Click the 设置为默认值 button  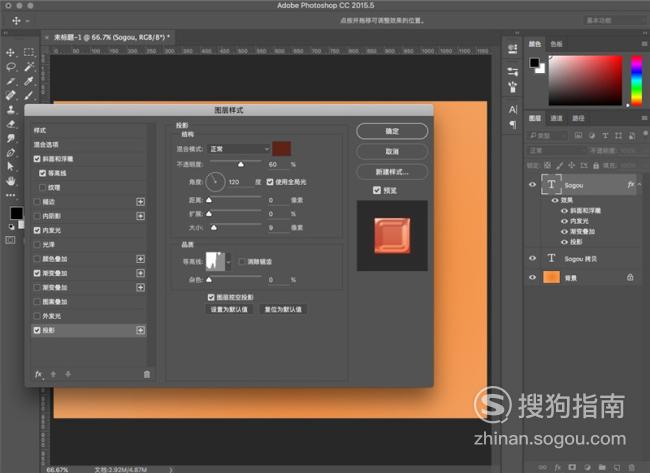click(x=229, y=309)
